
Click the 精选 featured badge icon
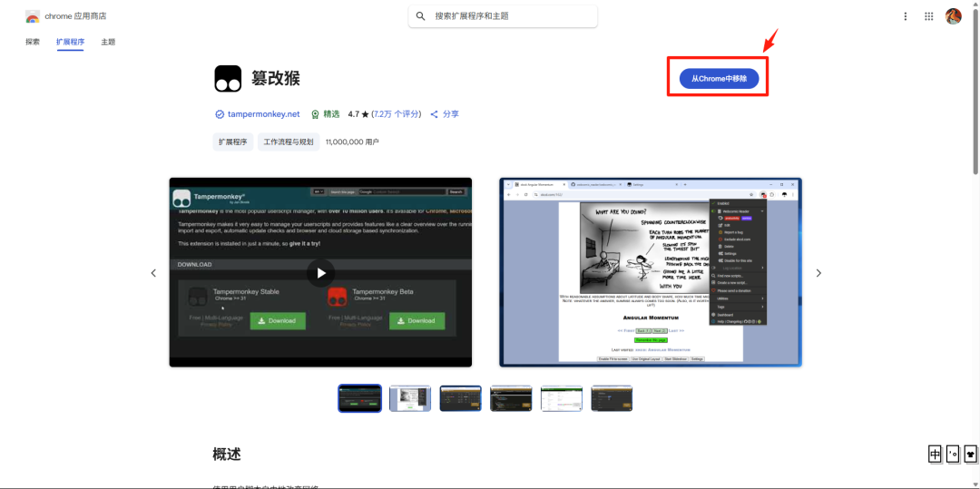pyautogui.click(x=315, y=114)
